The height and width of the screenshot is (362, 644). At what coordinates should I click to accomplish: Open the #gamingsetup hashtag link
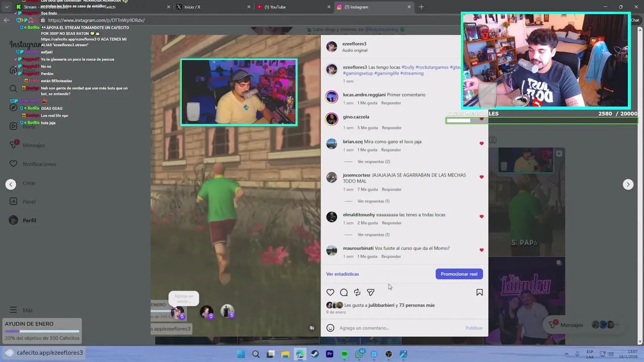click(x=358, y=73)
